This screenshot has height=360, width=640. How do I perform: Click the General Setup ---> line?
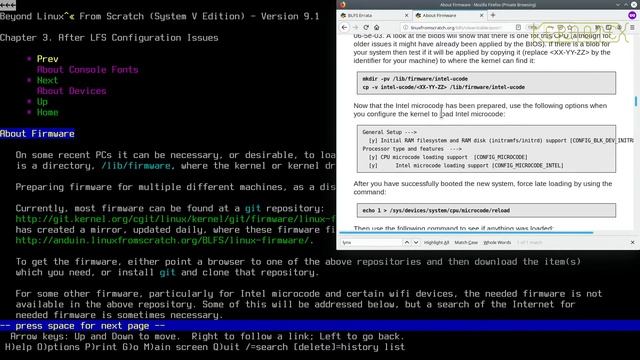click(389, 132)
